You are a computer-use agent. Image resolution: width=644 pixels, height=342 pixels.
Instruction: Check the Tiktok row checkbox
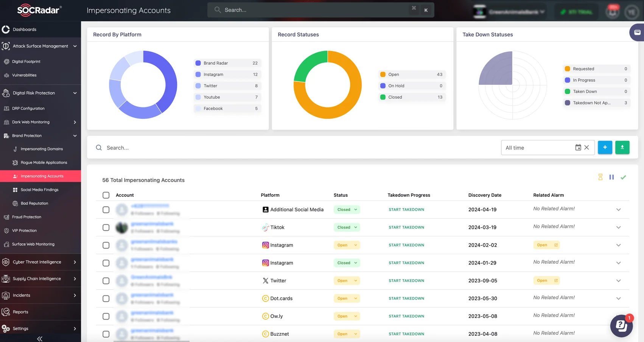click(x=106, y=227)
